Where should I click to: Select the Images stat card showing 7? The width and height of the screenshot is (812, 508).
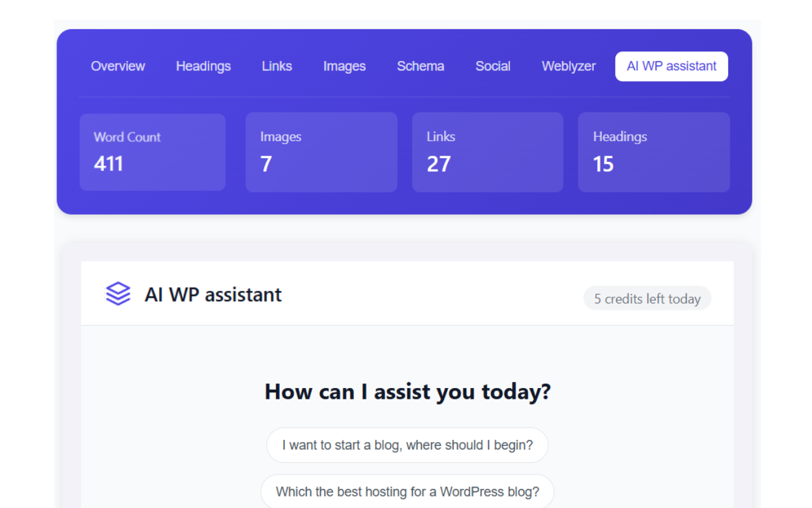[321, 152]
